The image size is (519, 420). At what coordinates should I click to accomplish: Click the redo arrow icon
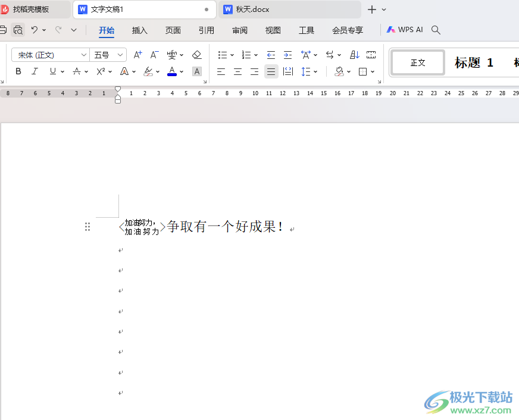58,30
